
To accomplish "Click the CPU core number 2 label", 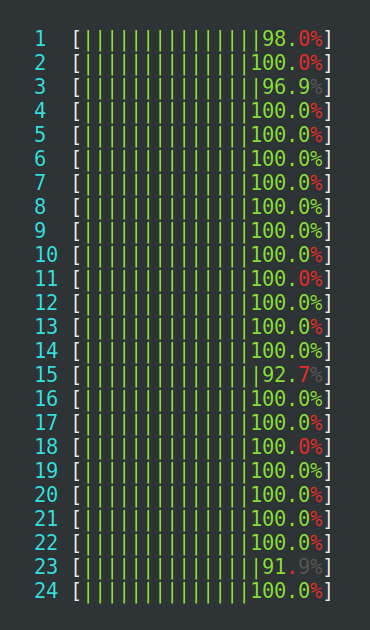I will pos(40,63).
